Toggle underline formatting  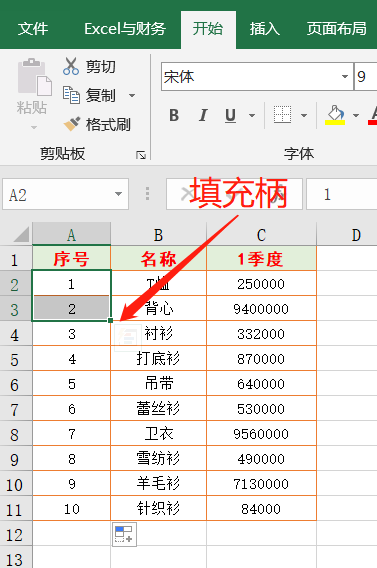coord(230,116)
